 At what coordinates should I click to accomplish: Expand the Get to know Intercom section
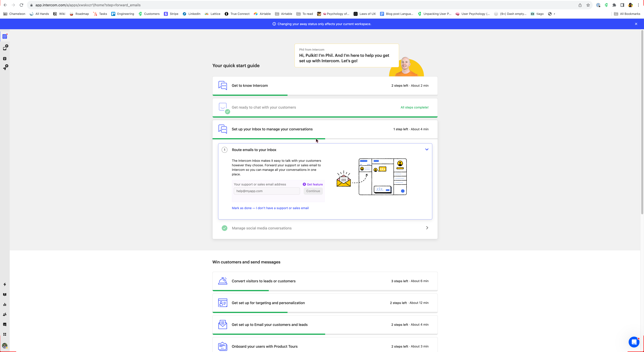325,86
